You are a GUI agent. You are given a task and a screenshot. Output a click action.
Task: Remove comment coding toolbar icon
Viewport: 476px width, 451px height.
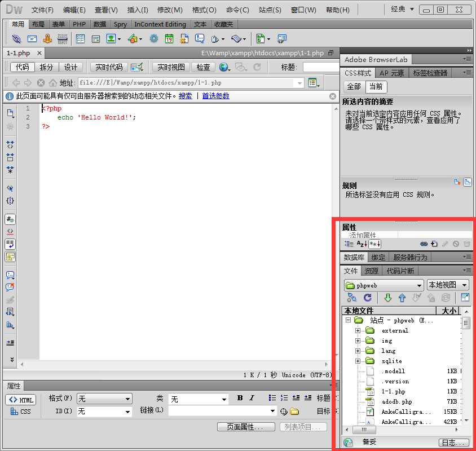pyautogui.click(x=10, y=287)
